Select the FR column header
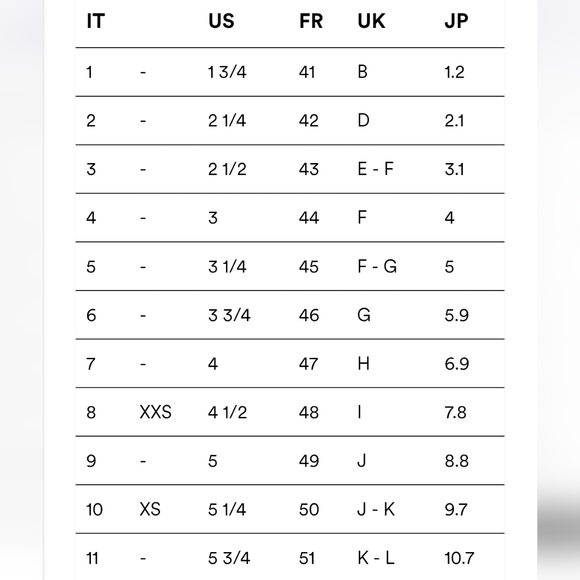Image resolution: width=580 pixels, height=580 pixels. [x=311, y=21]
